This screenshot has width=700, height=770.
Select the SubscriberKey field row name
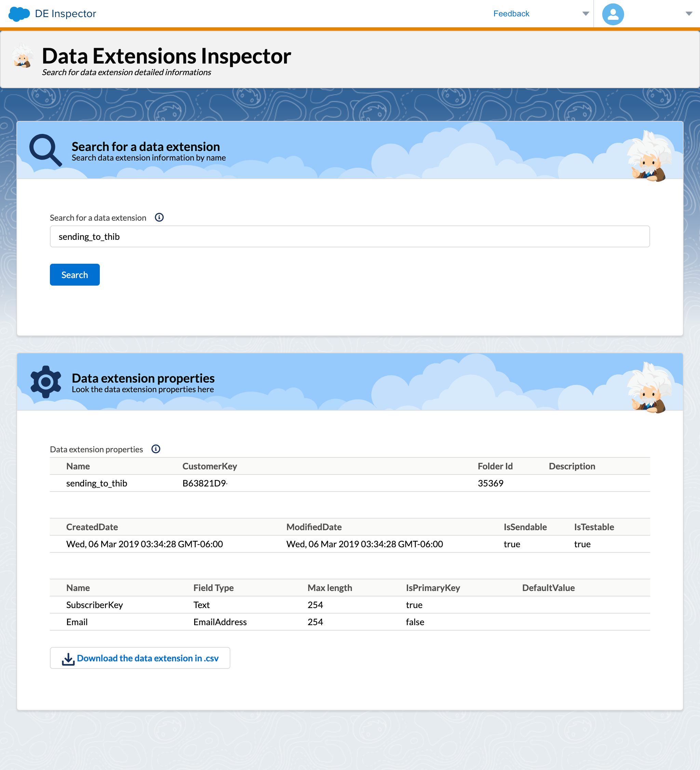[94, 605]
